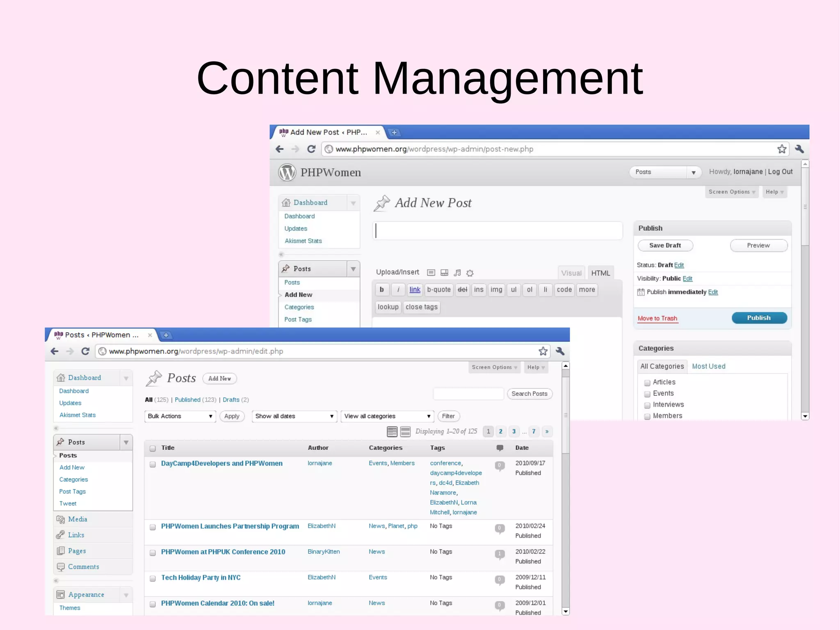Open Most Used categories tab

tap(708, 367)
